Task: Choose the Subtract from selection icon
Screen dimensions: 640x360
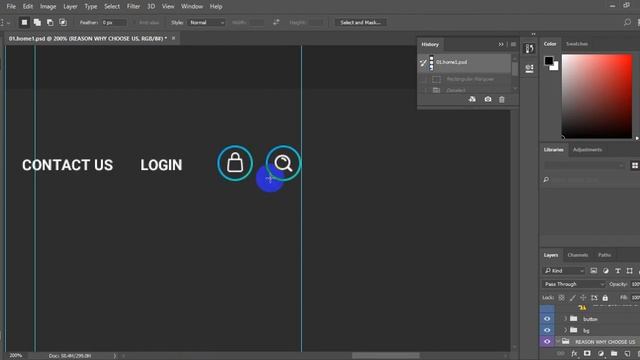Action: pos(50,22)
